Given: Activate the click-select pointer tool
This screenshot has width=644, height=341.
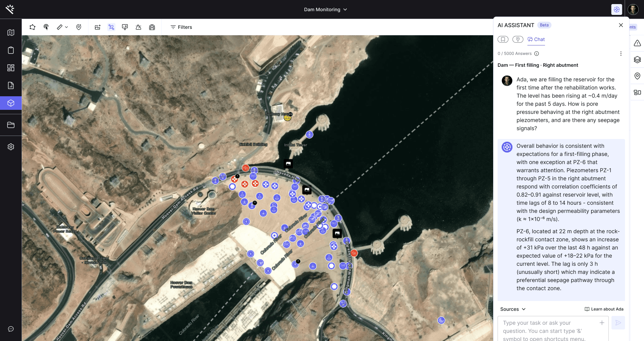Looking at the screenshot, I should 46,27.
